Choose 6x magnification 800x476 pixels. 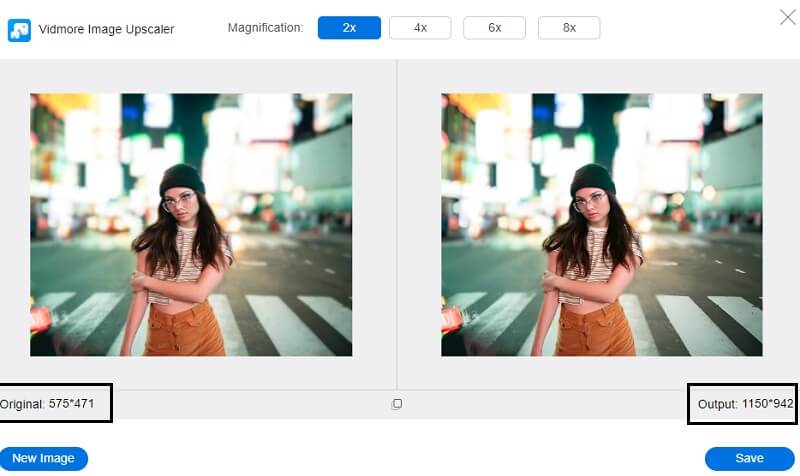tap(494, 28)
